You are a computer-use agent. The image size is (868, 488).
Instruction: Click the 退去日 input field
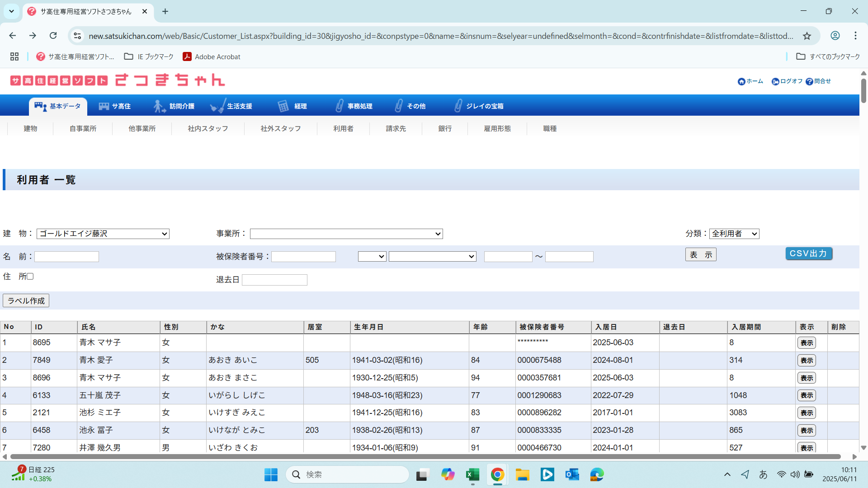(274, 280)
